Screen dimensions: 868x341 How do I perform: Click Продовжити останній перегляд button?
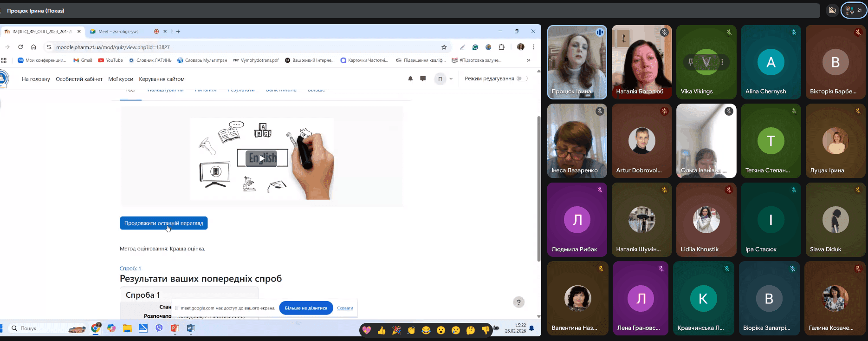pyautogui.click(x=163, y=223)
